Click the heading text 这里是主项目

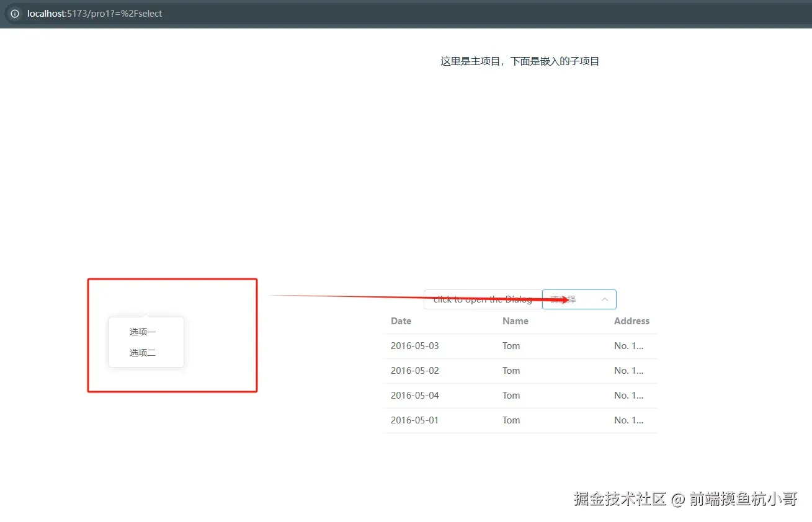click(471, 61)
